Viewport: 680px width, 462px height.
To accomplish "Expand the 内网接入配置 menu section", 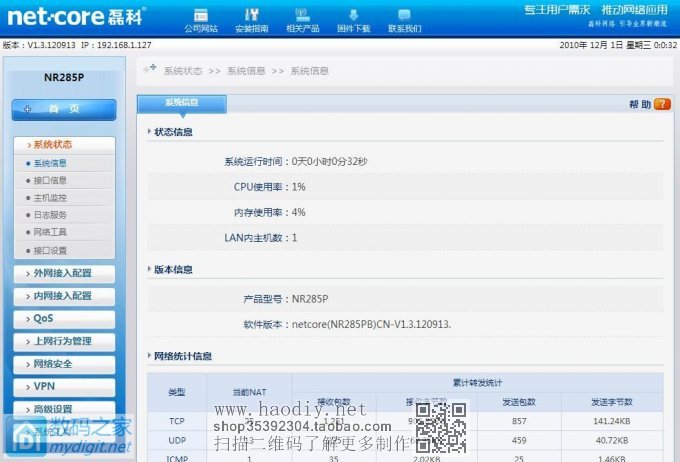I will tap(64, 296).
